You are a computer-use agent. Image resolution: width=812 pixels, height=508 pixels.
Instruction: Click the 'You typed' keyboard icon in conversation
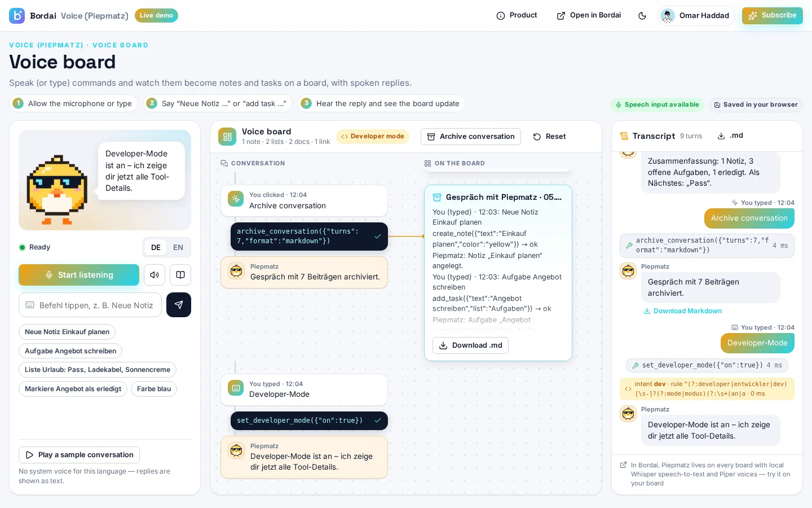(236, 388)
